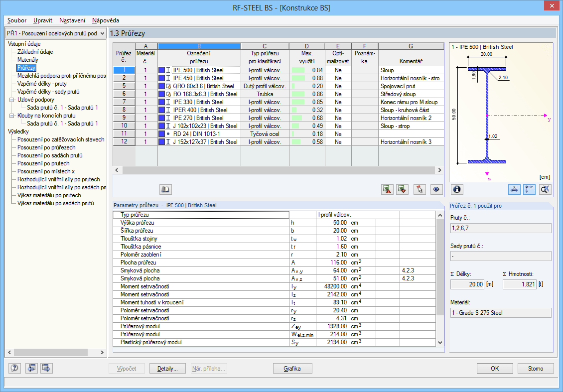Confirm with the OK button
The height and width of the screenshot is (392, 563).
pos(495,368)
